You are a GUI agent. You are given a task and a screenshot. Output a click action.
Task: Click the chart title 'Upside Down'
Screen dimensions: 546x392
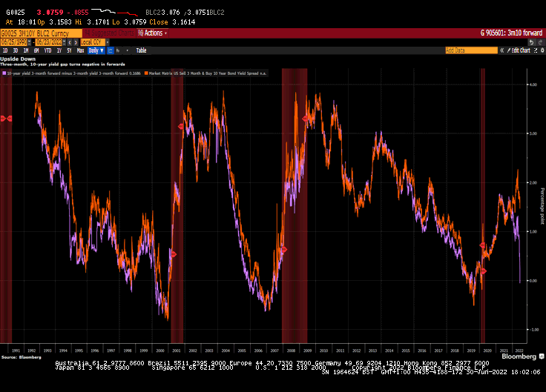pos(18,59)
